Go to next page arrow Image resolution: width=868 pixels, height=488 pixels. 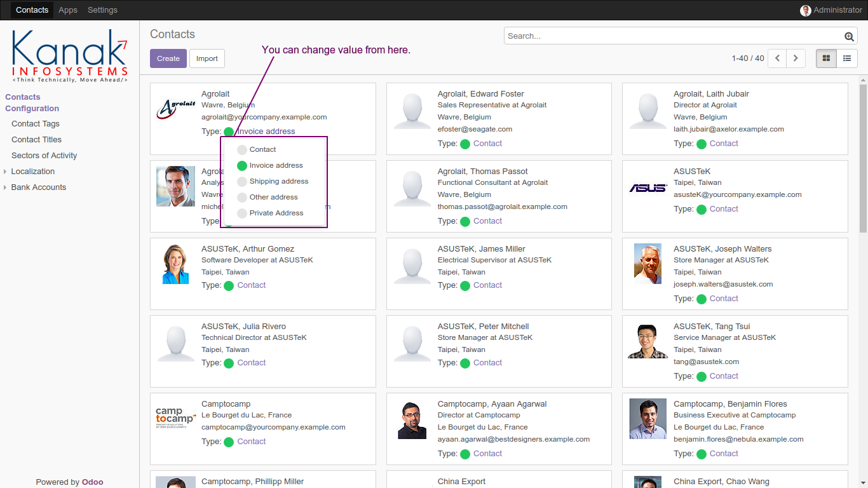tap(796, 58)
